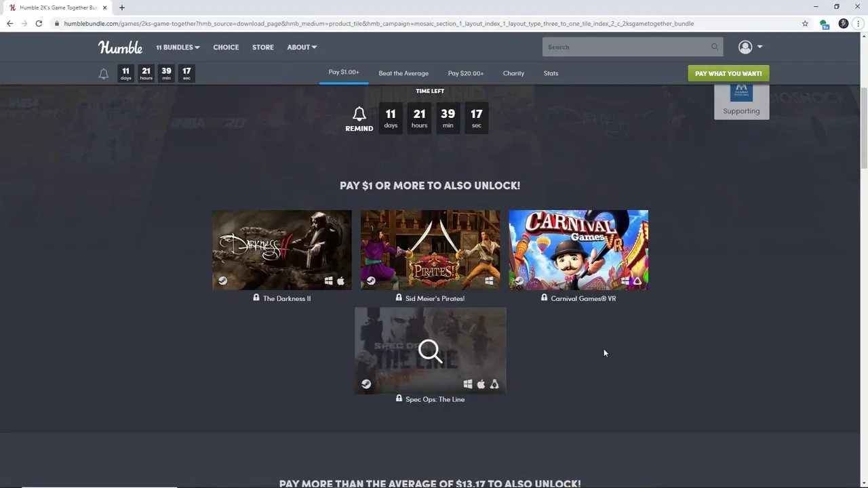The width and height of the screenshot is (868, 488).
Task: Open the account profile icon
Action: click(x=745, y=47)
